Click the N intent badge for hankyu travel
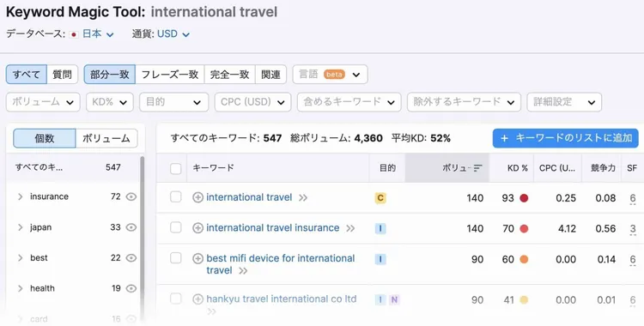Image resolution: width=644 pixels, height=326 pixels. [x=394, y=299]
